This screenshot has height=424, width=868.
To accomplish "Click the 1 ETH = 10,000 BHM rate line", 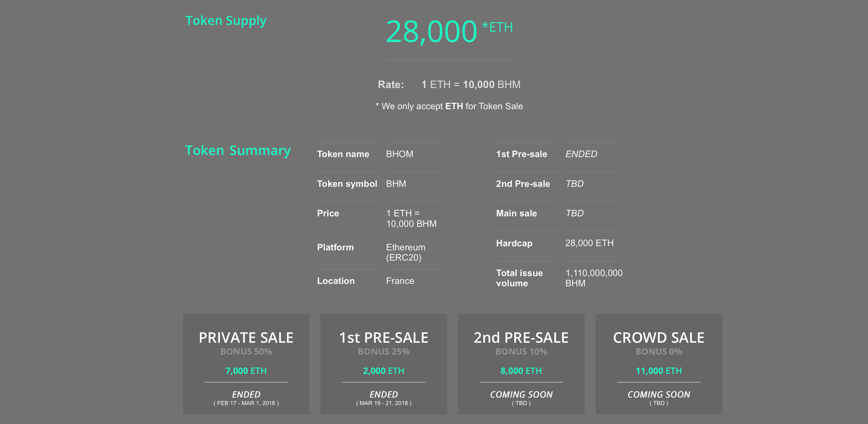I will tap(471, 85).
